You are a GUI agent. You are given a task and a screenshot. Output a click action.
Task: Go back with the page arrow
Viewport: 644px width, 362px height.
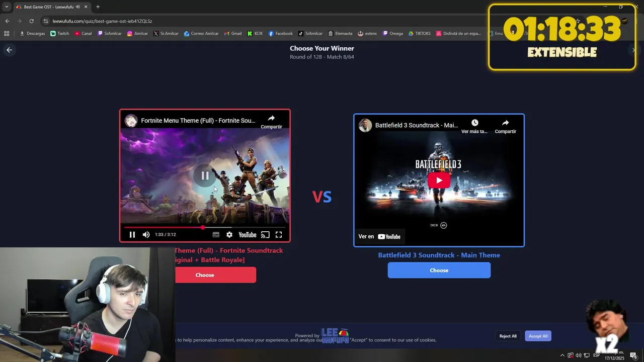tap(9, 50)
